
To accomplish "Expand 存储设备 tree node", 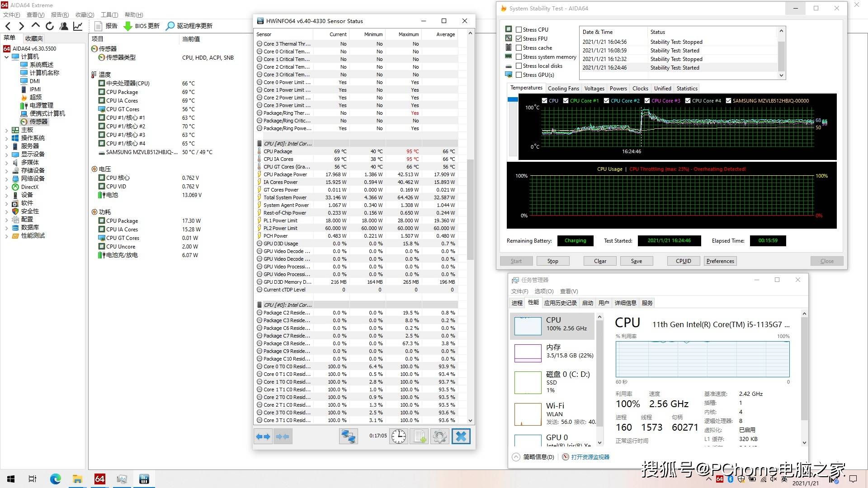I will coord(6,171).
